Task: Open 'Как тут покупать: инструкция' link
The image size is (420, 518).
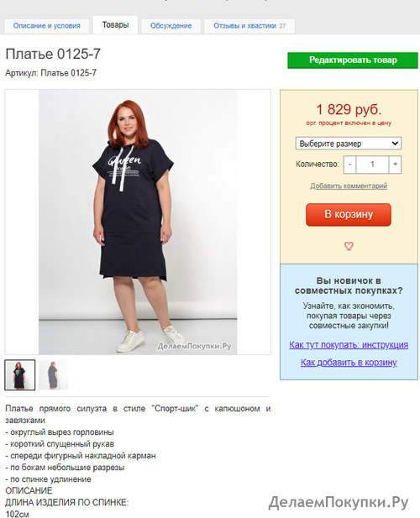Action: (x=349, y=345)
